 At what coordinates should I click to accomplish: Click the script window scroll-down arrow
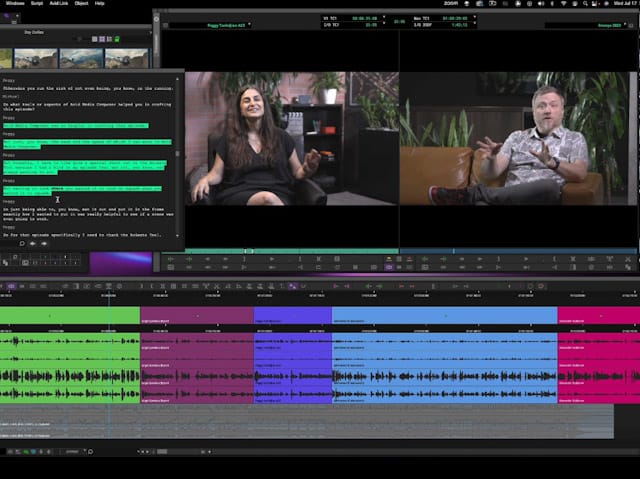(x=177, y=235)
